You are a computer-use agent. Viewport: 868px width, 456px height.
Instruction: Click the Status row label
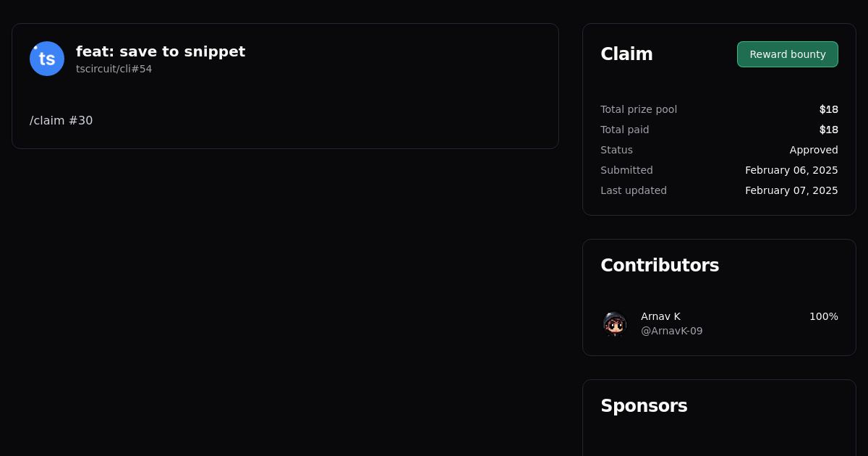616,150
